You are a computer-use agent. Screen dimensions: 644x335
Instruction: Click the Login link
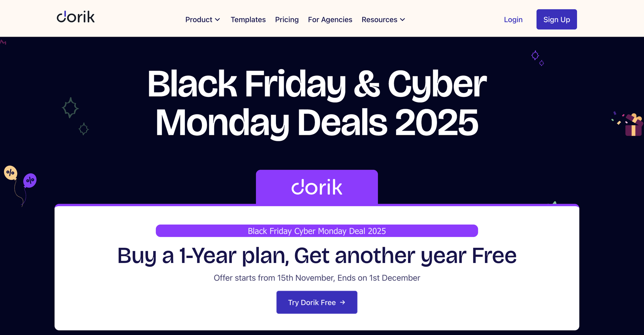tap(513, 20)
